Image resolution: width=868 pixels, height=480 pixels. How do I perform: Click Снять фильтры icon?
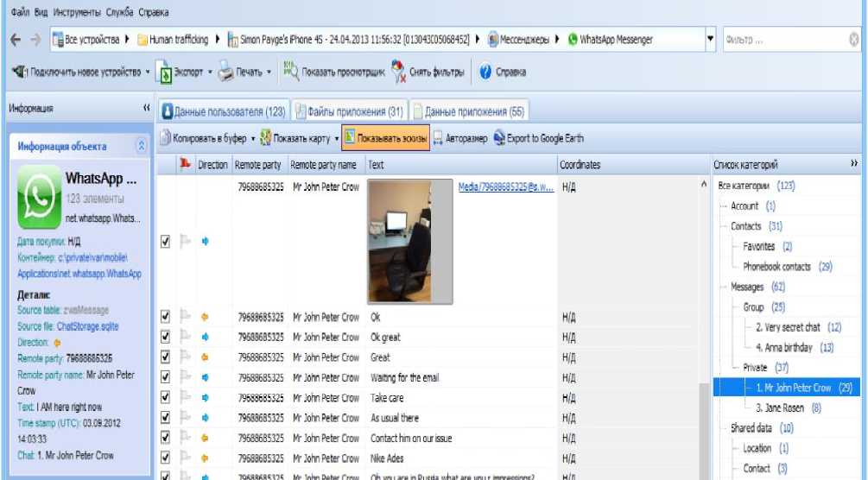[398, 72]
